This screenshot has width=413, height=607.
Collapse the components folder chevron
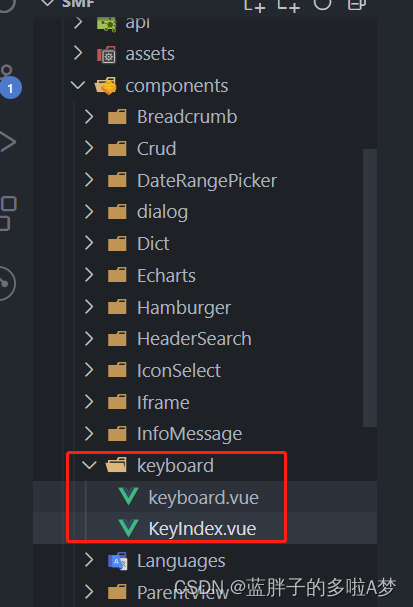78,85
